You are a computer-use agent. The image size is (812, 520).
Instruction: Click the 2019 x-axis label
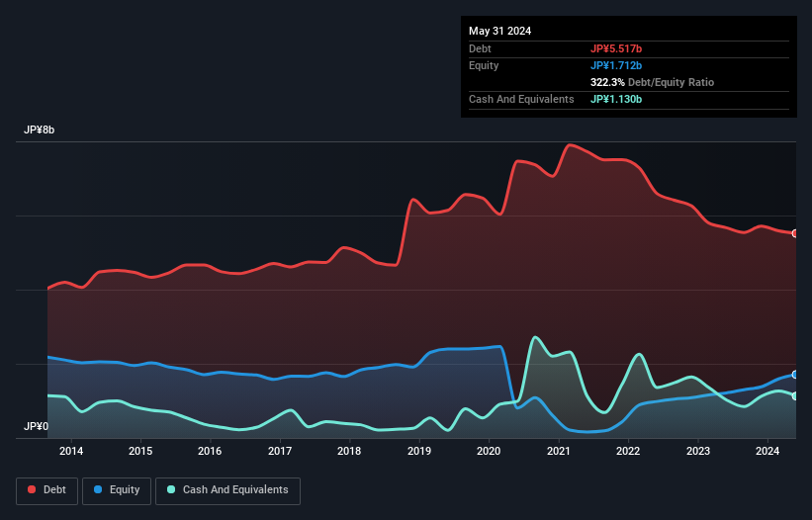(419, 451)
